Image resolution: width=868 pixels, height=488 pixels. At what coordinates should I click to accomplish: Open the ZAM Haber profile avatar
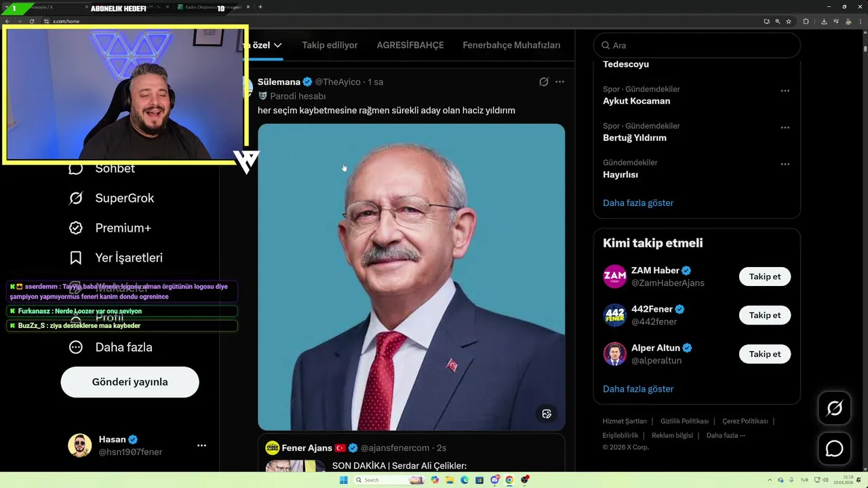point(614,277)
